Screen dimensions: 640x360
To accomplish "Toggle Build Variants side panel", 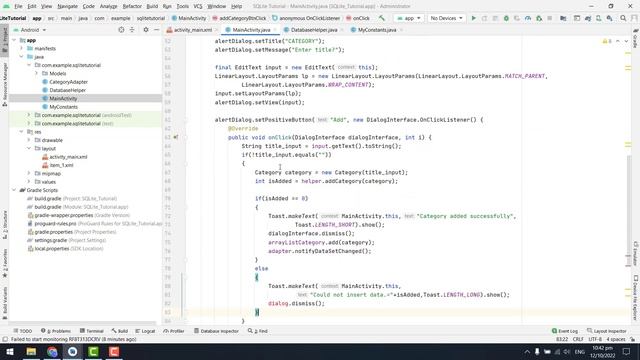I will pos(5,302).
